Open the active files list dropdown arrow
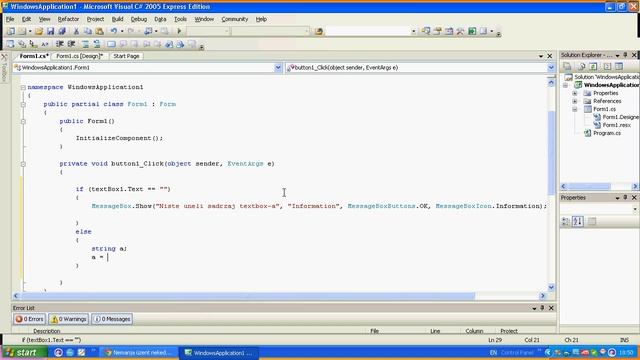 (541, 56)
